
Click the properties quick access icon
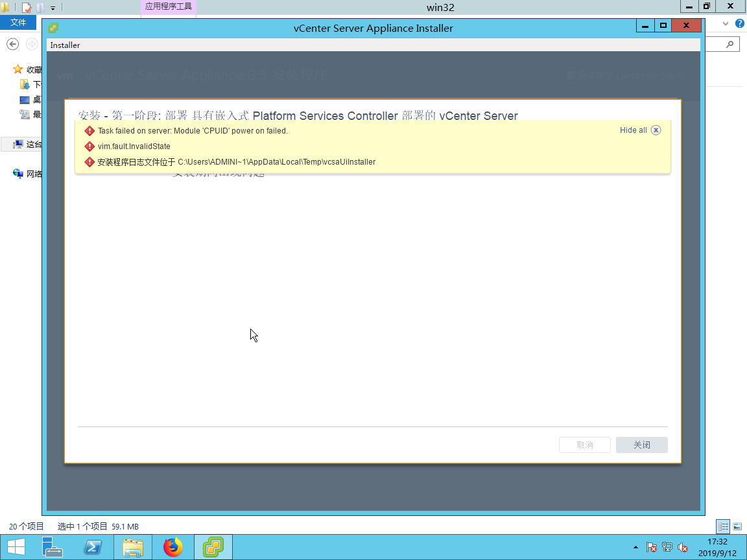[27, 7]
